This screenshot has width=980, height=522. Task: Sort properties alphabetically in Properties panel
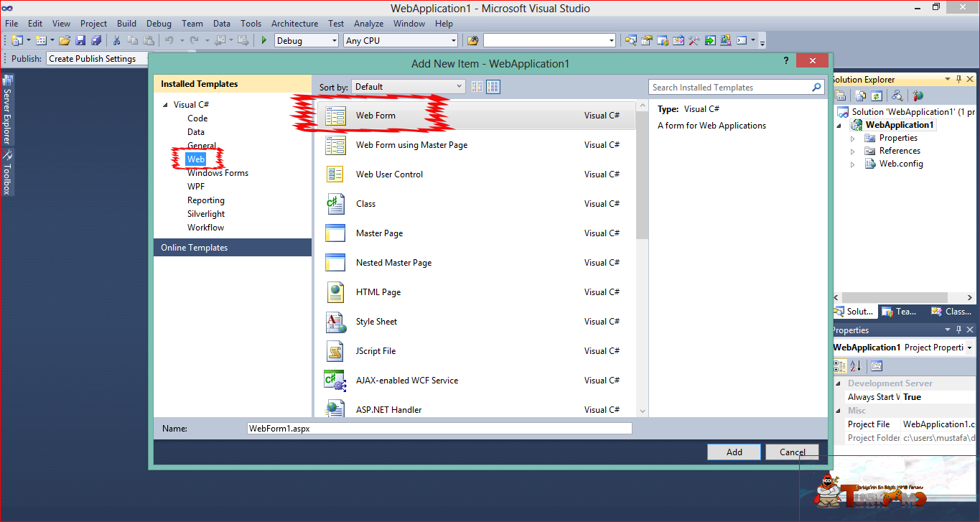click(856, 366)
